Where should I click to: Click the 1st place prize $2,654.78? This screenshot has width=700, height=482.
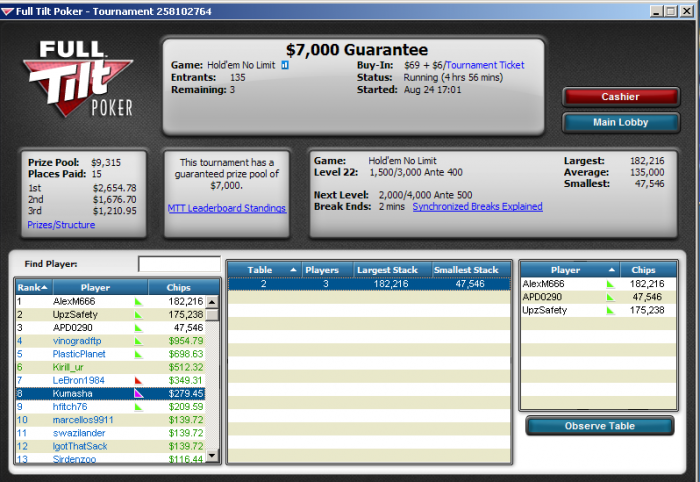coord(115,188)
